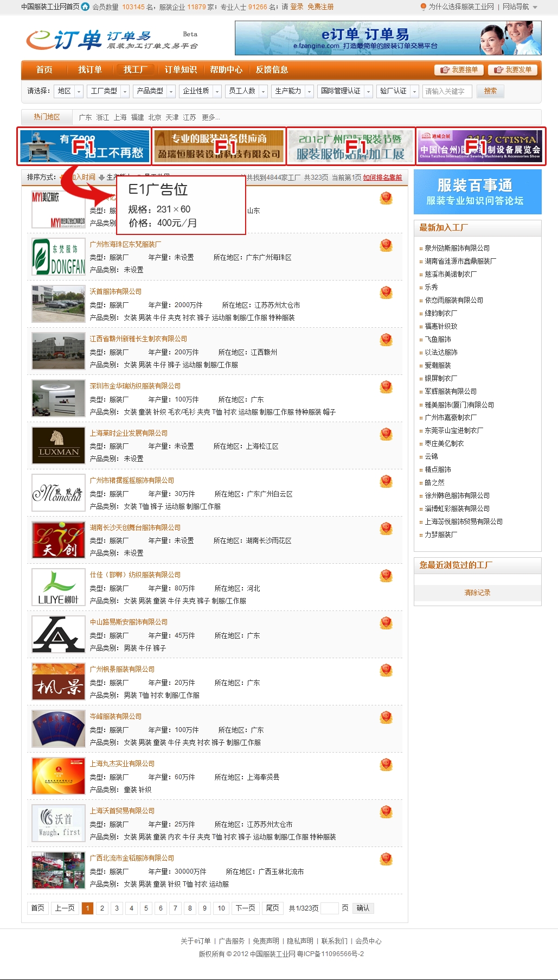Click the 清除记录 link

point(477,593)
